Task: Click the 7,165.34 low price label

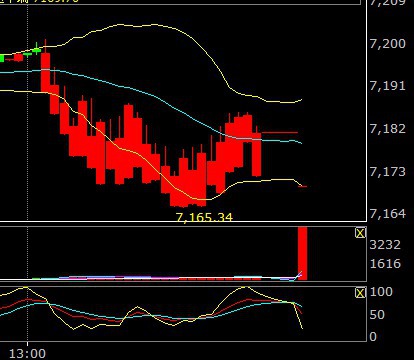Action: [204, 217]
